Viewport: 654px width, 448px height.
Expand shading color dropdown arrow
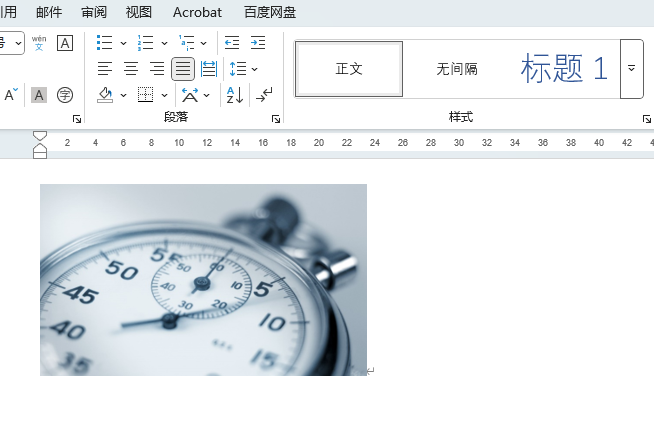pyautogui.click(x=123, y=96)
